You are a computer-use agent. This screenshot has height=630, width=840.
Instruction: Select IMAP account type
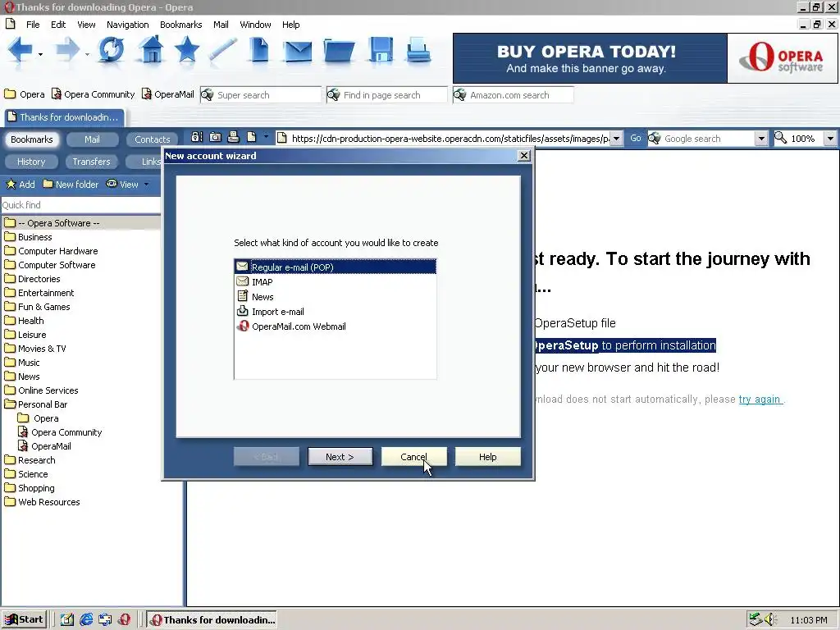tap(336, 282)
